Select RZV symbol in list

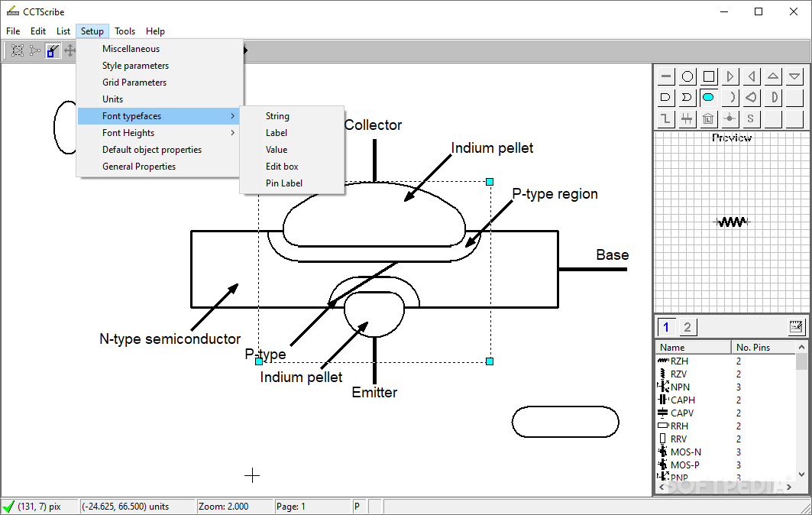tap(726, 374)
